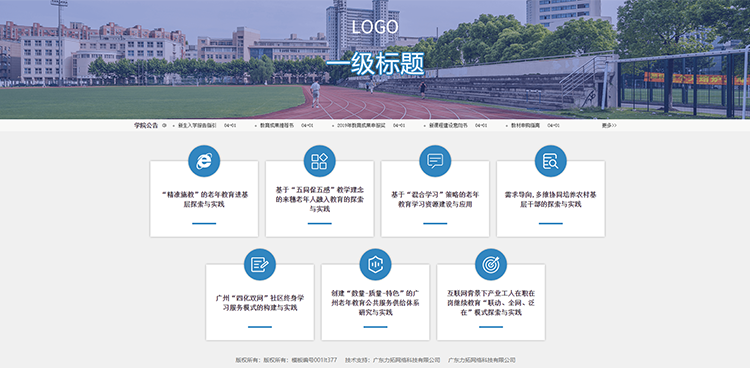Open the 广州“四化双网” community learning card
This screenshot has height=368, width=750.
(x=260, y=302)
